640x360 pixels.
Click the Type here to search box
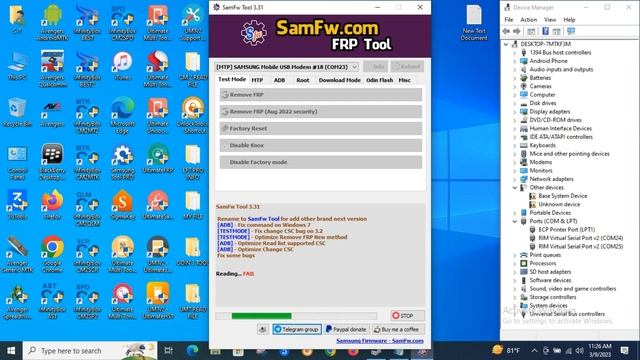coord(90,351)
